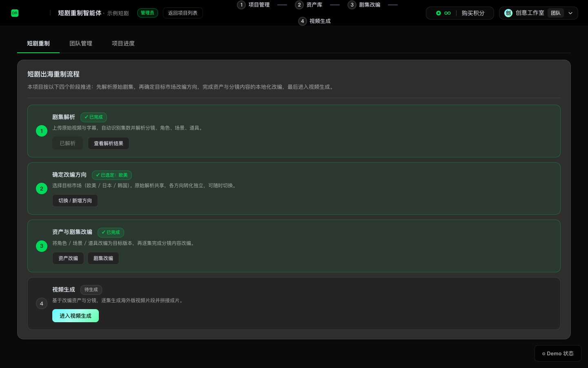Image resolution: width=588 pixels, height=368 pixels.
Task: Click the 视频生成 step 4 card title
Action: click(64, 289)
